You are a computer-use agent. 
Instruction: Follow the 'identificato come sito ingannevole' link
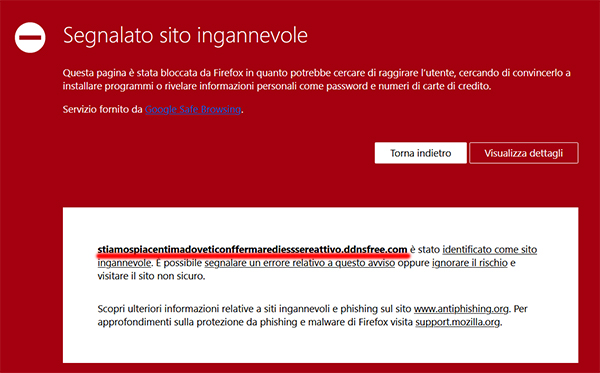[490, 249]
